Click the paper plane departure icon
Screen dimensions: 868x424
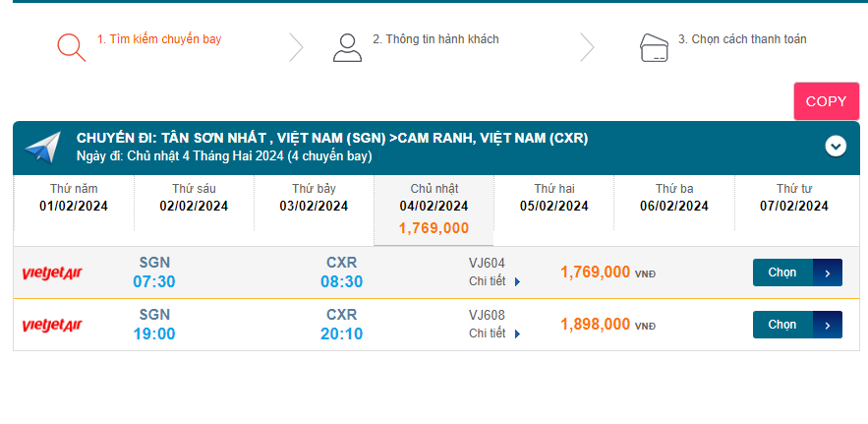[42, 148]
